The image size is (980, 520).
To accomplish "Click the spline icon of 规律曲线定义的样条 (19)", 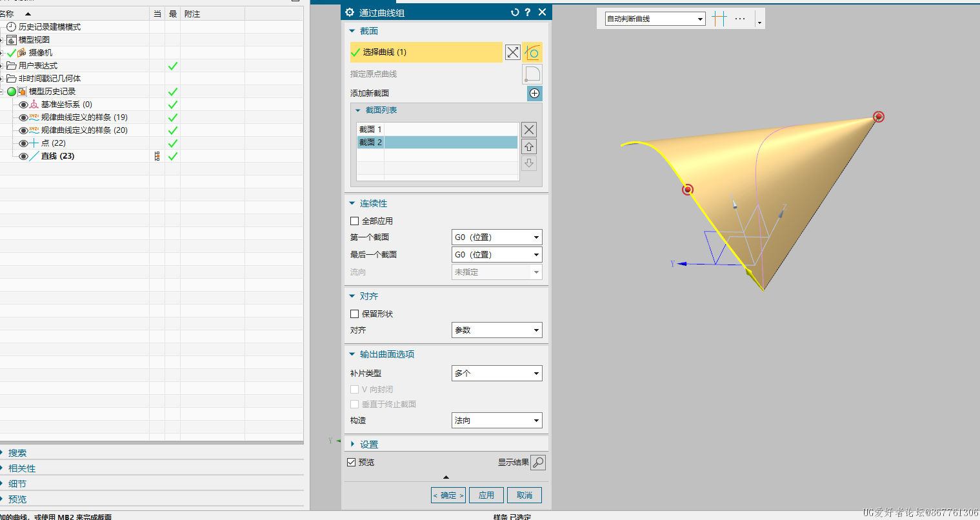I will 34,117.
